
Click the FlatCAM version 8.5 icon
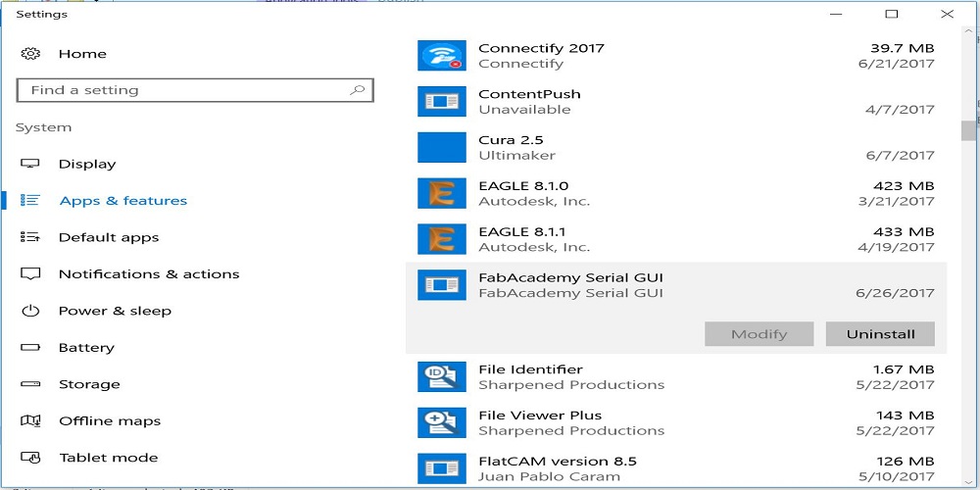coord(442,468)
